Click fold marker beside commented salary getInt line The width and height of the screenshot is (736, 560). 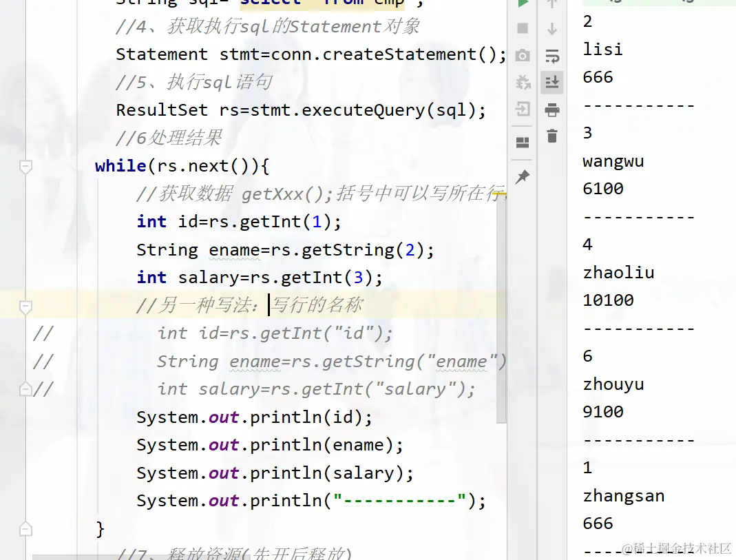(x=25, y=389)
